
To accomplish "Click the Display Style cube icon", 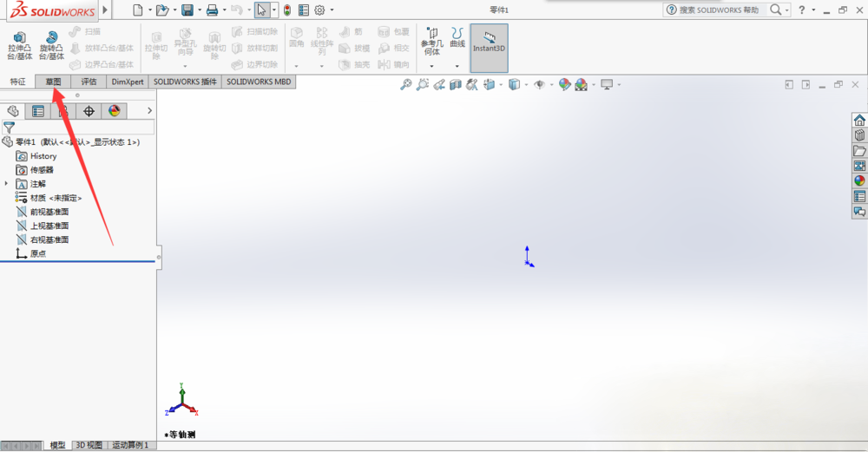I will tap(514, 85).
